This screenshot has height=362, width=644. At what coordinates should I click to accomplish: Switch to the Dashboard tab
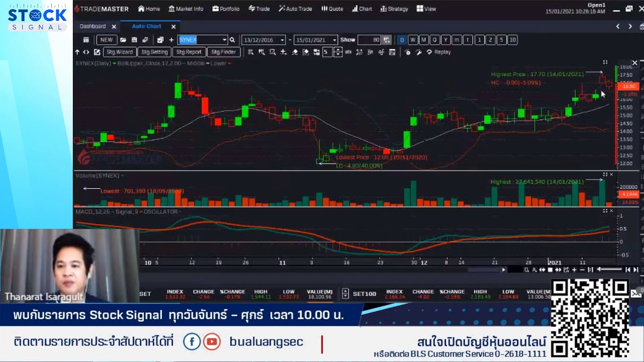click(93, 26)
